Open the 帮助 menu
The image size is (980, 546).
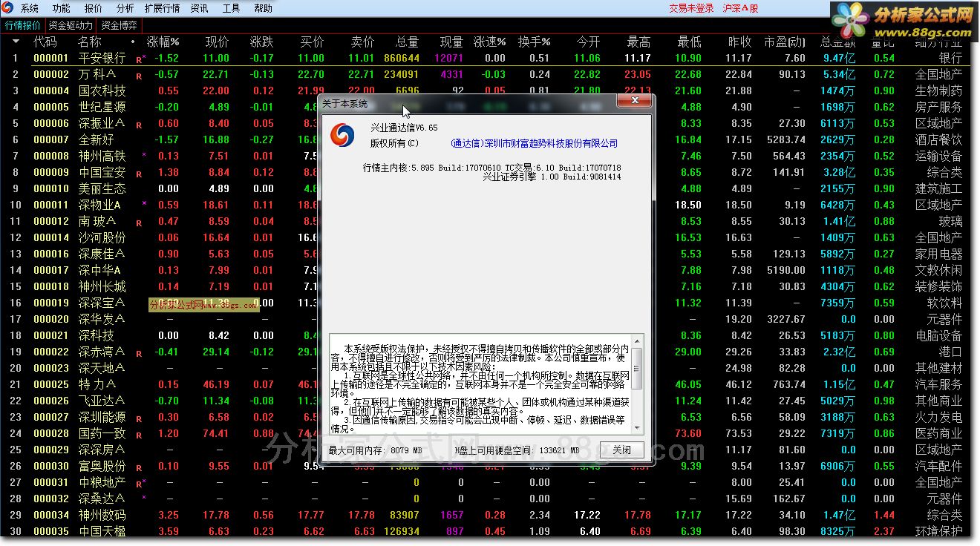pyautogui.click(x=263, y=8)
